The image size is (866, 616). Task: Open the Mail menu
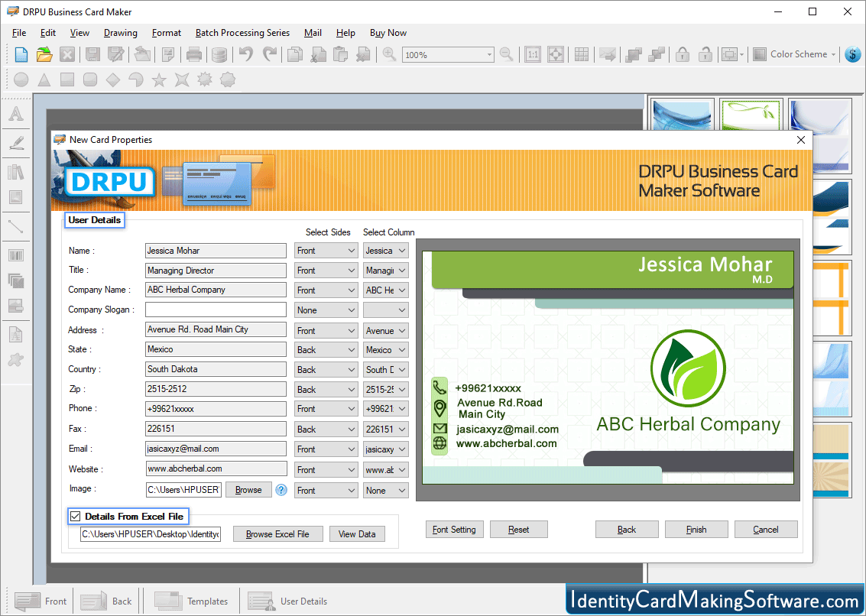313,33
